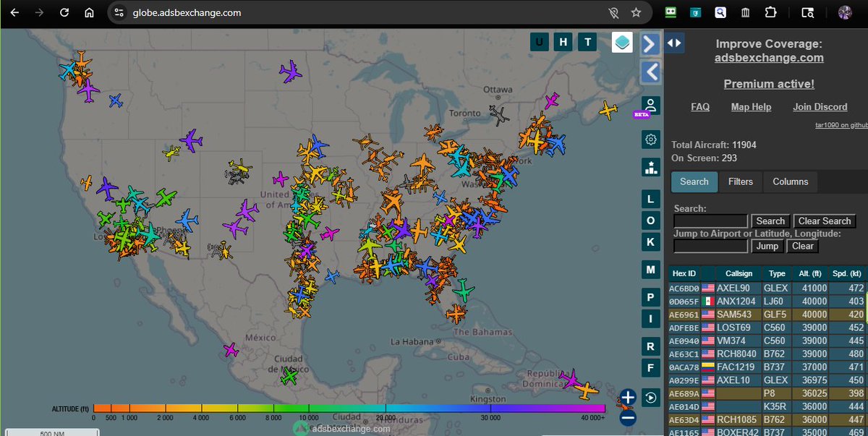Focus the aircraft Search input field

pos(711,221)
